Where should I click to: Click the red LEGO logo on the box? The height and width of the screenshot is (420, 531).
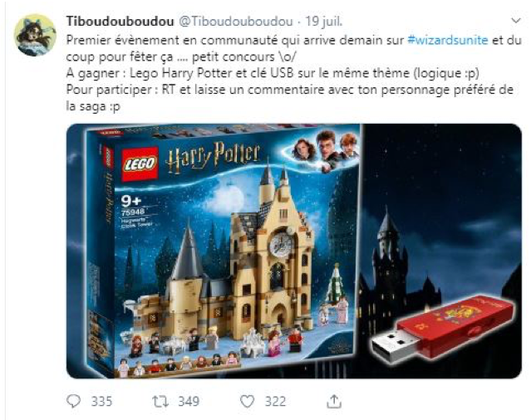140,164
